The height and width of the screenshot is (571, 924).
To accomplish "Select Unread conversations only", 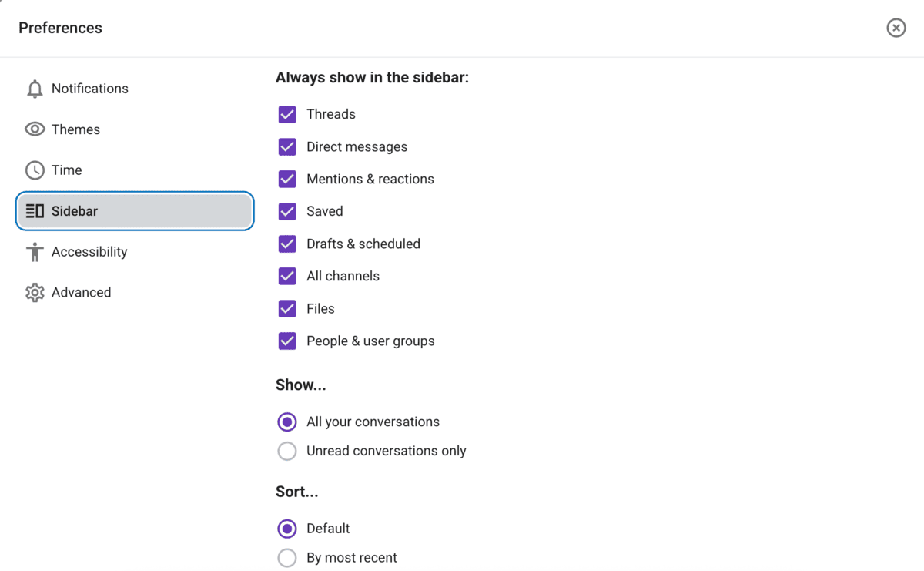I will pos(286,451).
